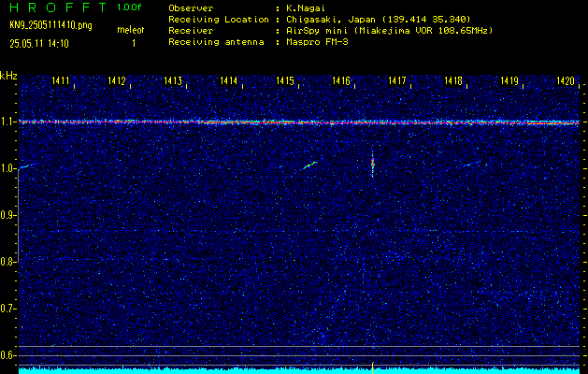Select the file name KN9_2505111410.png
This screenshot has width=588, height=374.
coord(50,25)
